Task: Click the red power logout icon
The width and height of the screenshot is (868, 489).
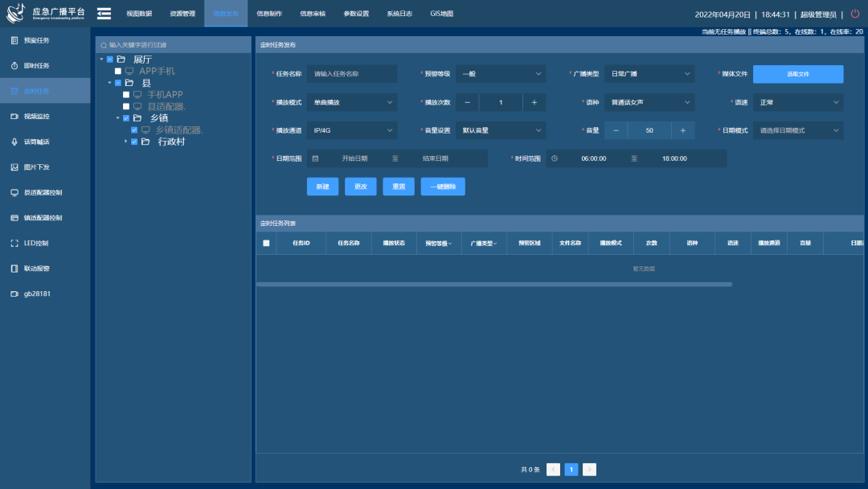Action: click(855, 14)
